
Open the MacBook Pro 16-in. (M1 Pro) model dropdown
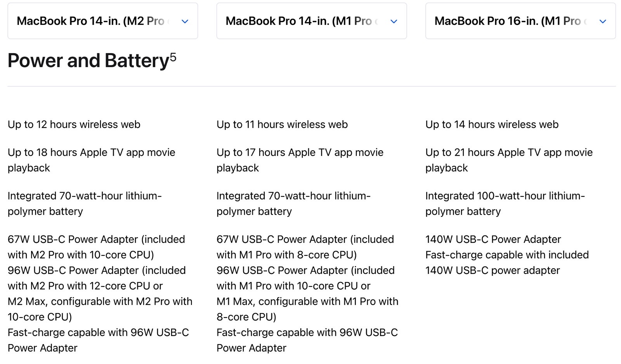click(520, 21)
